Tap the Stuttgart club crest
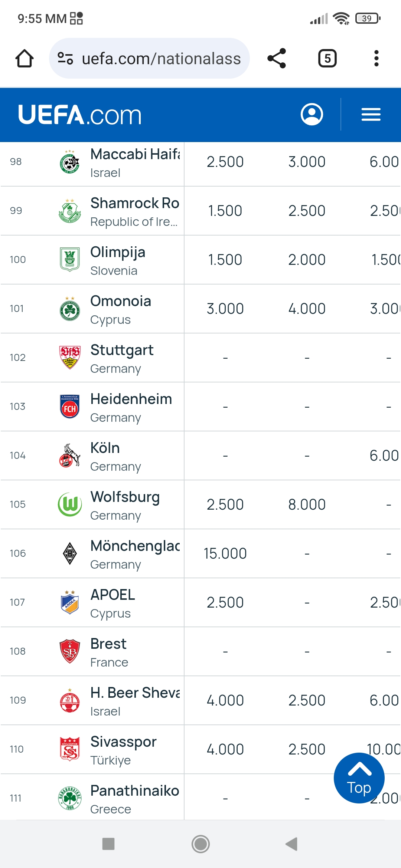The image size is (401, 868). point(70,357)
